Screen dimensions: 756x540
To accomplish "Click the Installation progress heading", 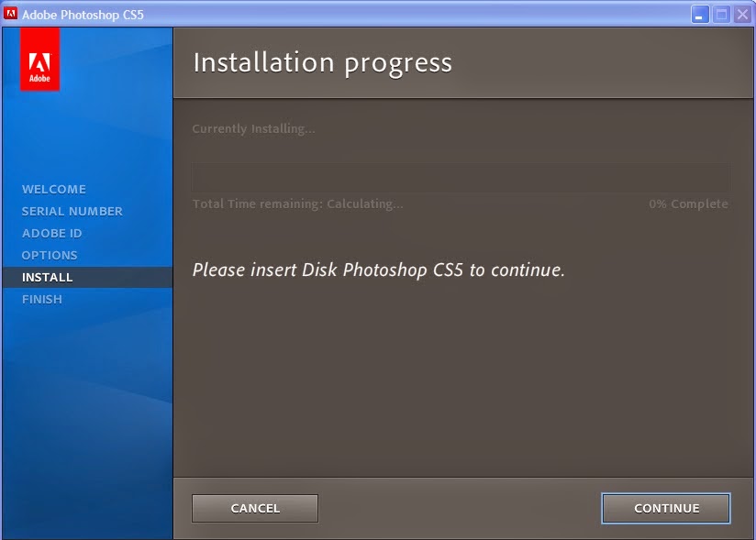I will (x=322, y=62).
